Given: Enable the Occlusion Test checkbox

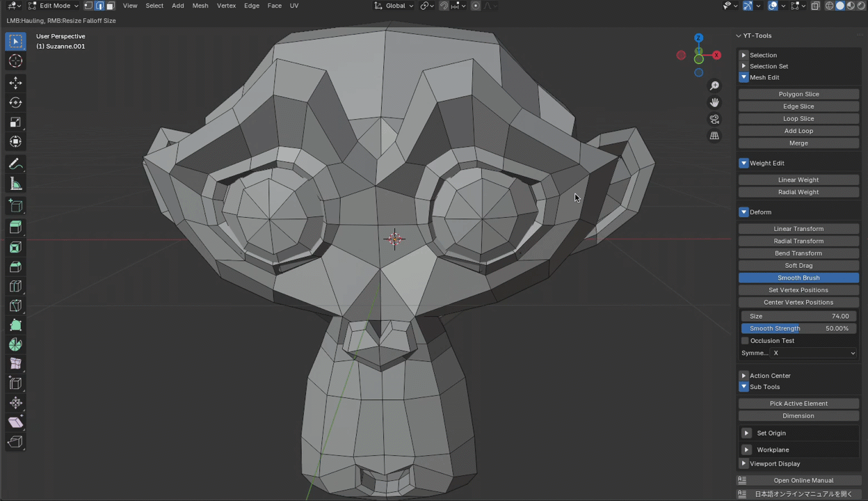Looking at the screenshot, I should (745, 341).
